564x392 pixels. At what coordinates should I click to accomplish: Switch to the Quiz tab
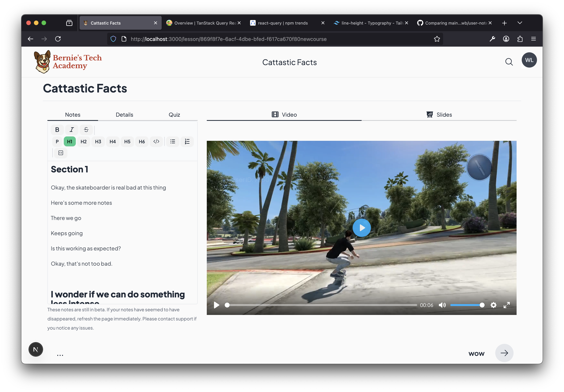[174, 115]
